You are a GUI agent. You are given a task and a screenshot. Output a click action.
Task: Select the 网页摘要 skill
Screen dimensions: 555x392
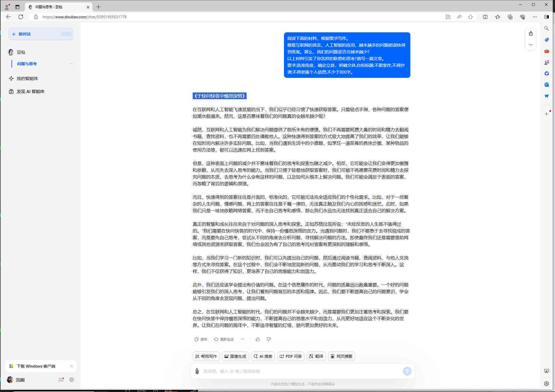click(342, 356)
